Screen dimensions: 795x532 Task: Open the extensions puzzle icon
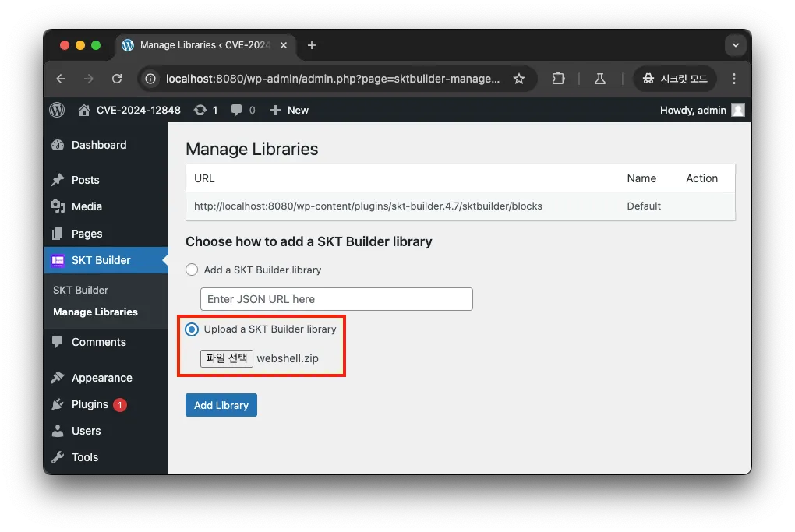click(558, 79)
